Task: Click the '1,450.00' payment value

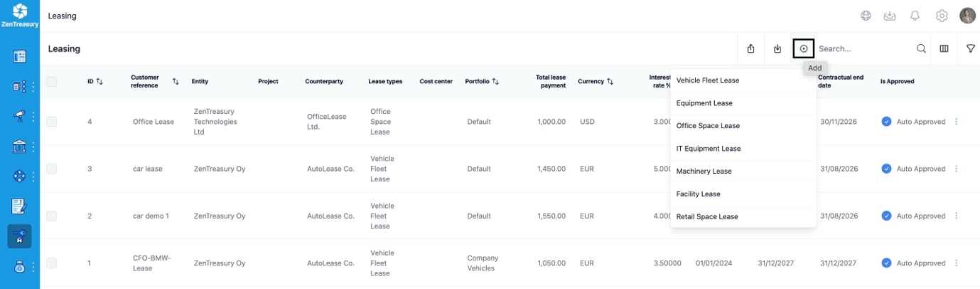Action: 551,169
